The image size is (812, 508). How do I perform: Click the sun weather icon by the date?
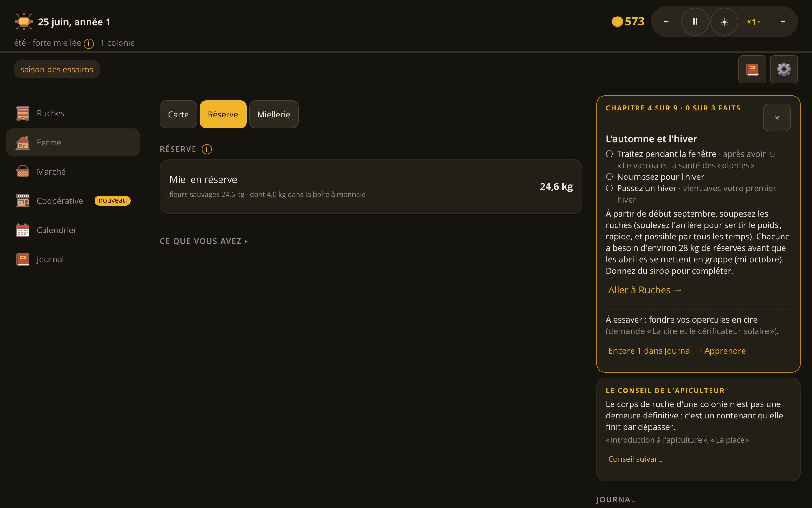point(24,22)
